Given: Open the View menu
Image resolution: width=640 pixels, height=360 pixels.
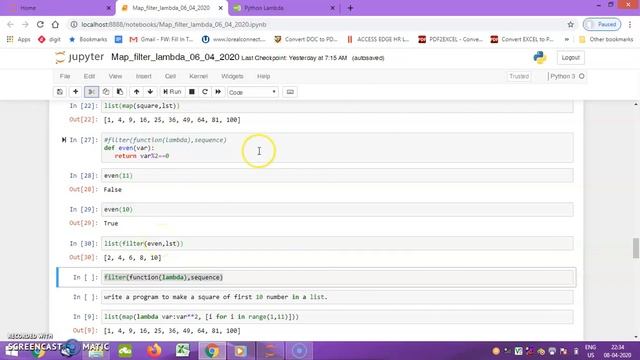Looking at the screenshot, I should pos(115,76).
